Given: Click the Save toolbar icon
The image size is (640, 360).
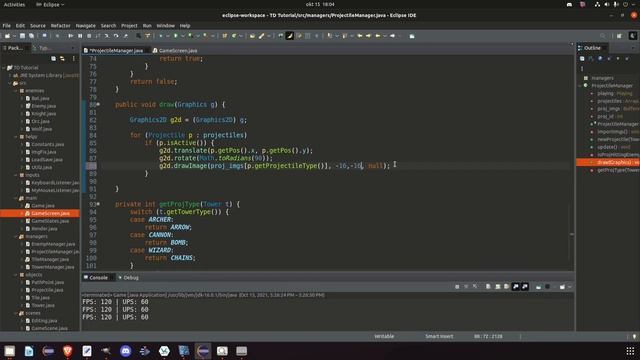Looking at the screenshot, I should (x=22, y=36).
